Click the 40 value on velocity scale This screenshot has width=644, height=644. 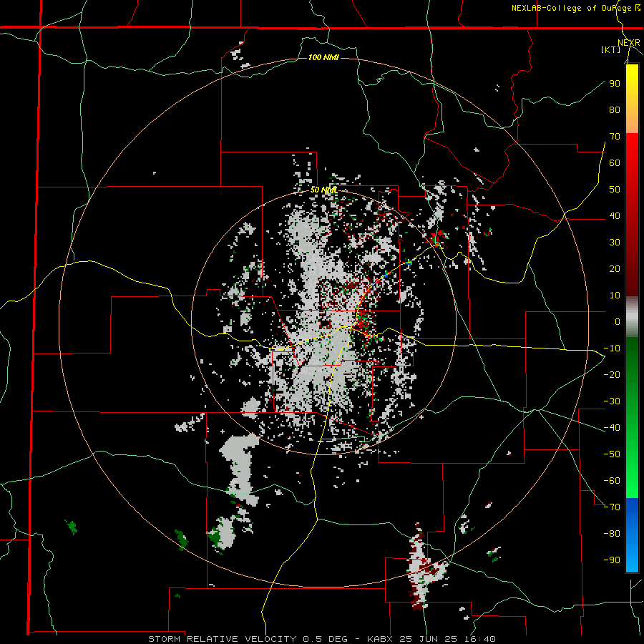tap(615, 215)
